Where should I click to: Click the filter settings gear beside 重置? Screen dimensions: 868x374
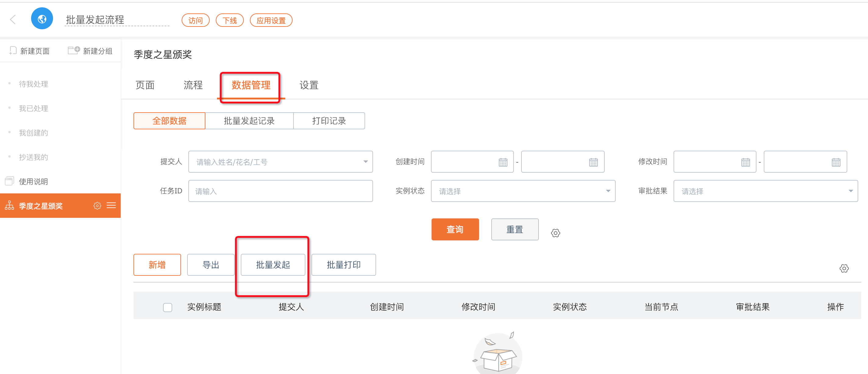[555, 233]
